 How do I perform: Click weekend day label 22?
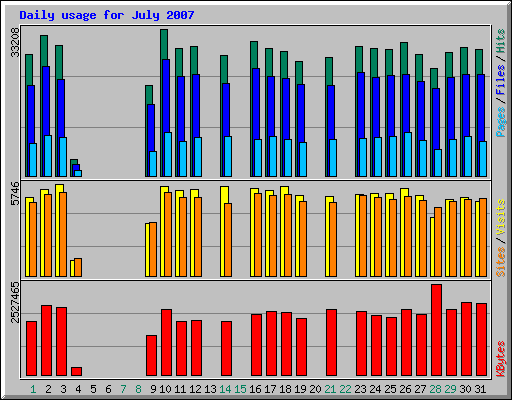[x=345, y=389]
